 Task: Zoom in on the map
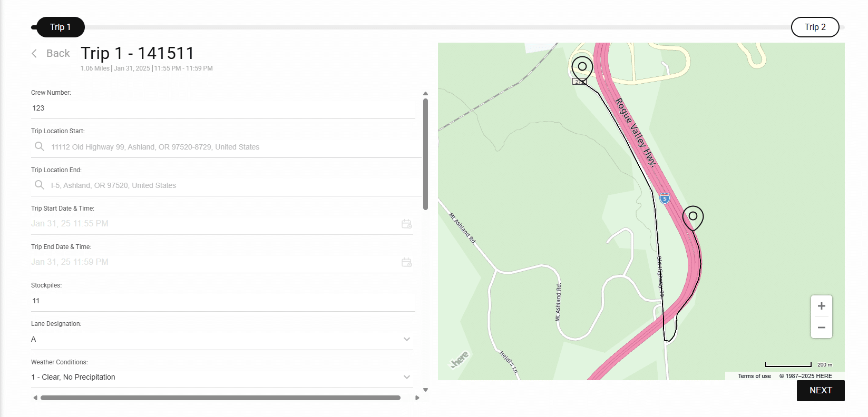(821, 306)
